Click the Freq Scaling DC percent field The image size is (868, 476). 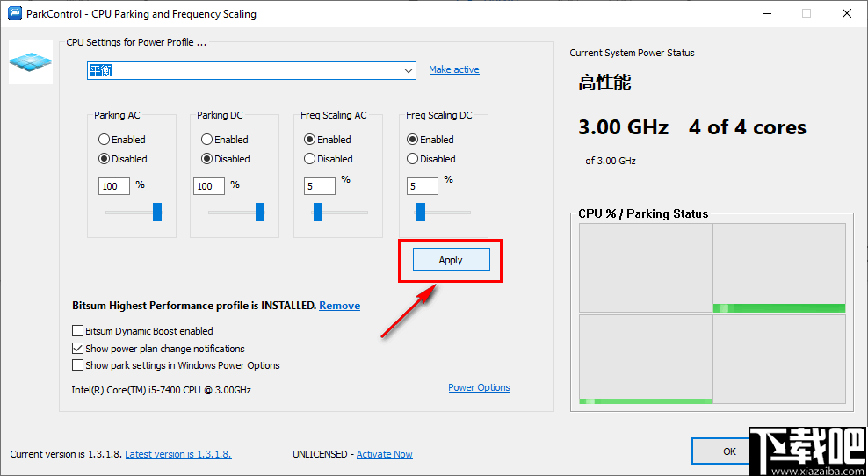[423, 186]
